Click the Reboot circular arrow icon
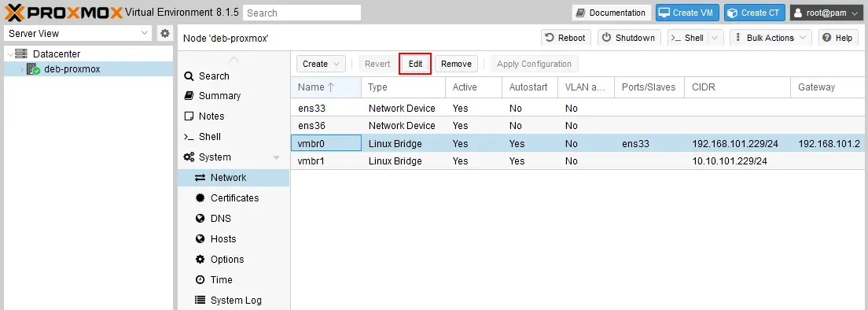This screenshot has height=310, width=868. pyautogui.click(x=550, y=38)
